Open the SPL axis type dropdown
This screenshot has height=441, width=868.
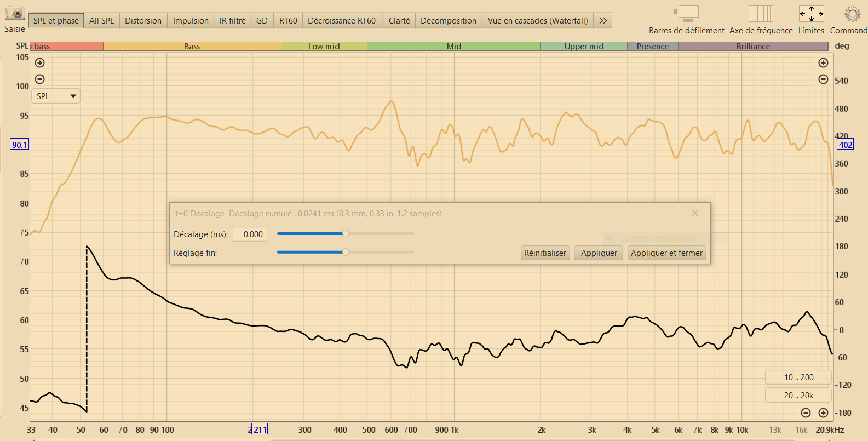56,96
